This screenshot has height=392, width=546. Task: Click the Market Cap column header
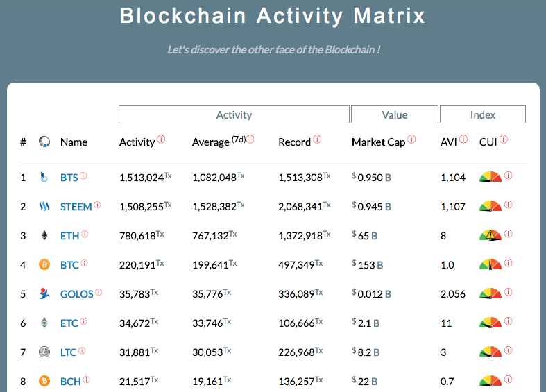tap(379, 142)
